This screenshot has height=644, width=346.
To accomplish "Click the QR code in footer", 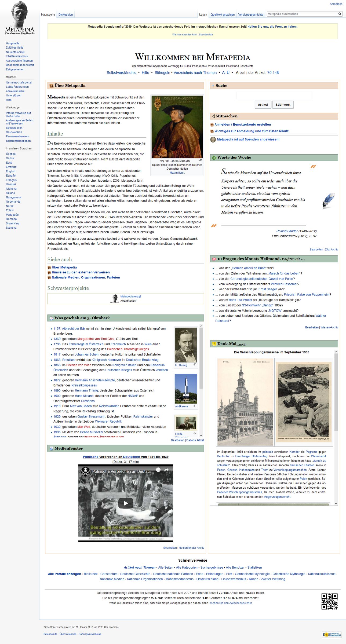I will tap(329, 601).
